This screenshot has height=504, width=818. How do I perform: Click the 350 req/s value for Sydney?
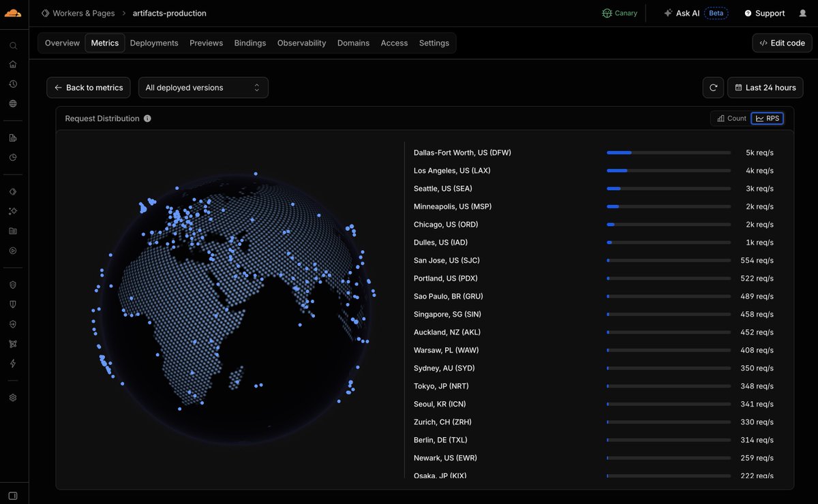pos(757,368)
